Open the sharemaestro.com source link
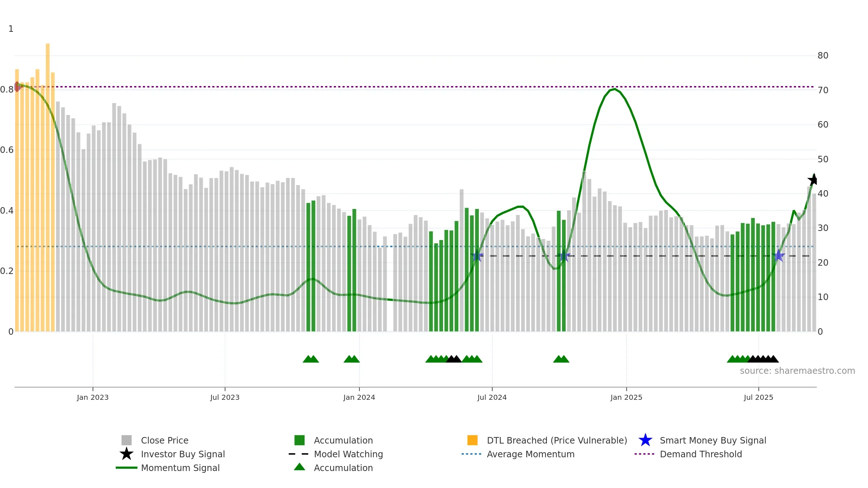 pyautogui.click(x=797, y=371)
